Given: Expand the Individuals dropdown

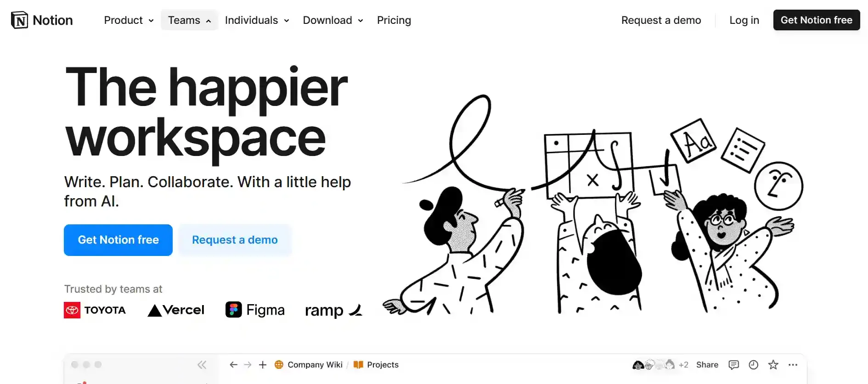Looking at the screenshot, I should pyautogui.click(x=257, y=20).
